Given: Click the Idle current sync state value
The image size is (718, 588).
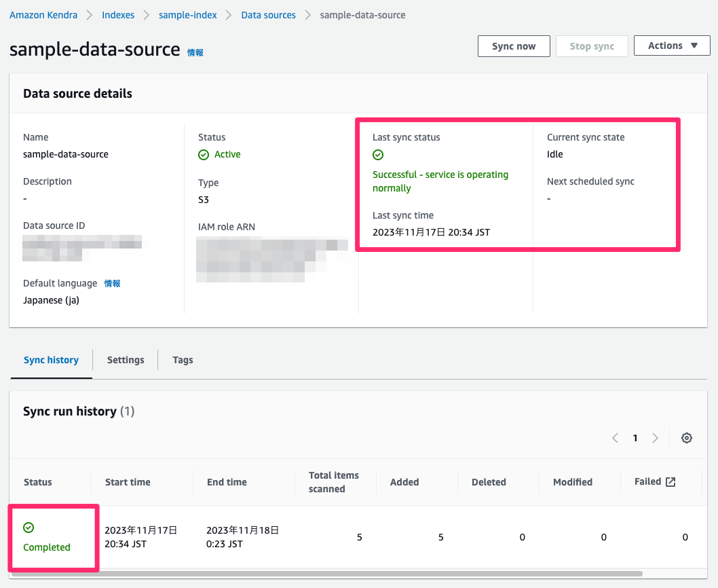Looking at the screenshot, I should [x=555, y=154].
